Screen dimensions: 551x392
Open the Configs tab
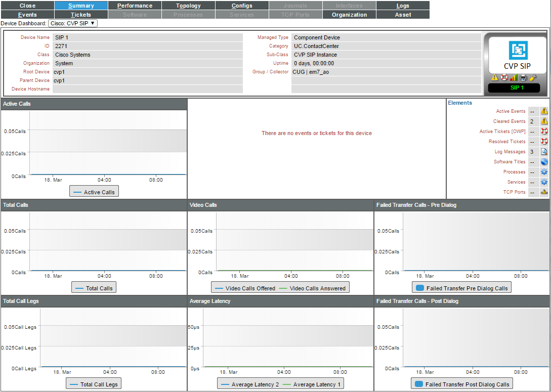pyautogui.click(x=242, y=6)
